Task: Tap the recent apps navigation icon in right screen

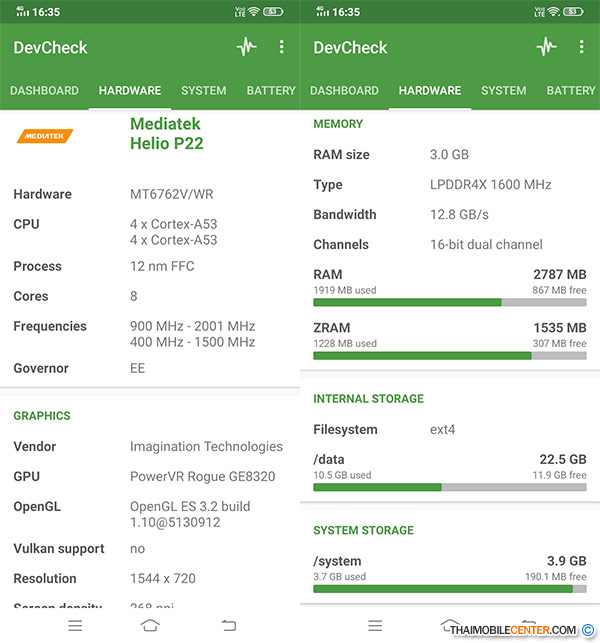Action: point(375,626)
